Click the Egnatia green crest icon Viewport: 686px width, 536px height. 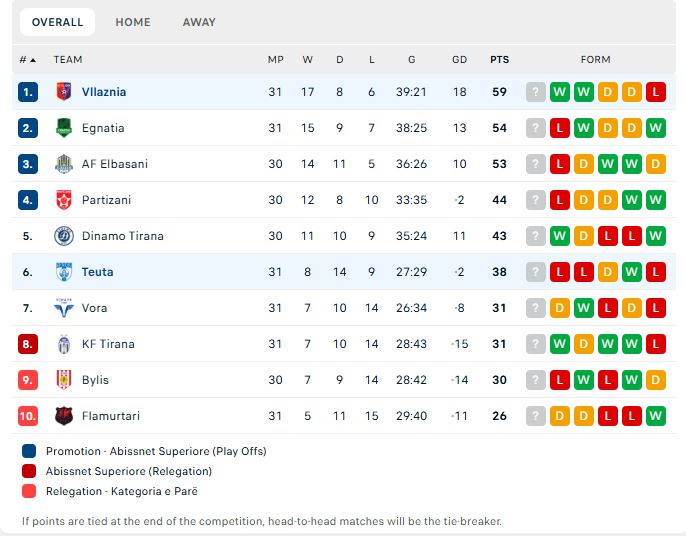[x=64, y=128]
